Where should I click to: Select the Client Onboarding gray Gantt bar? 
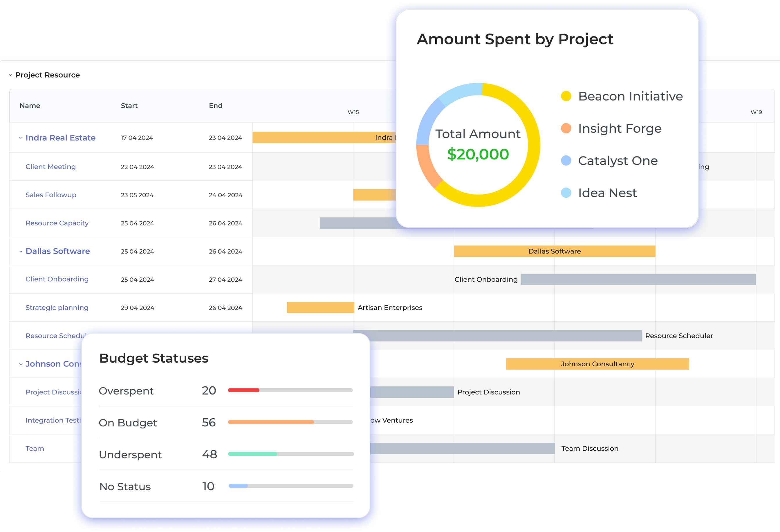(x=638, y=279)
